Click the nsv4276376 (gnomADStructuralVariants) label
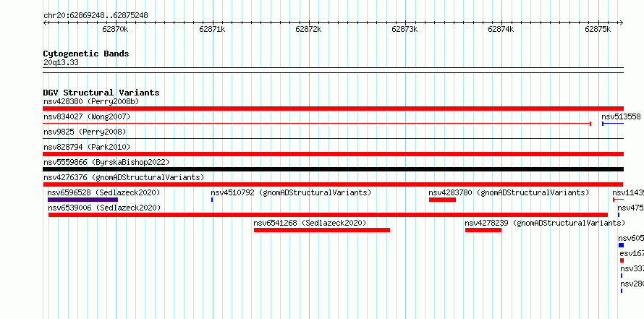Screen dimensions: 644x319 pyautogui.click(x=124, y=177)
